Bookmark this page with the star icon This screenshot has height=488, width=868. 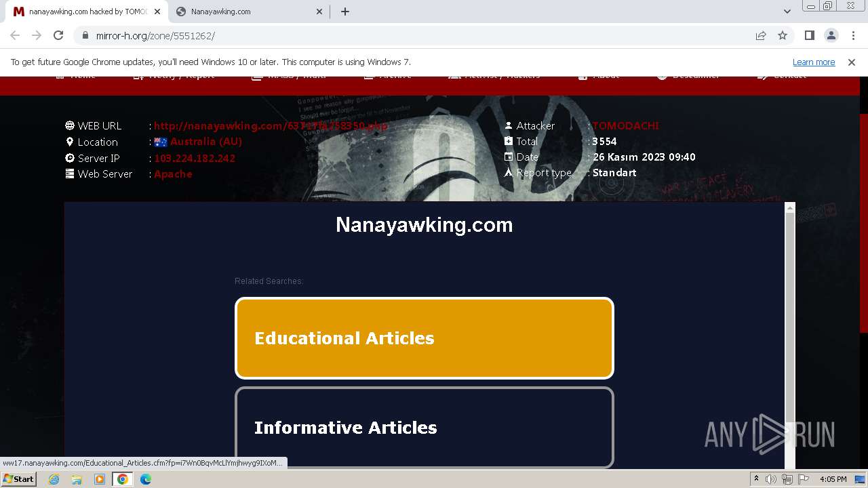(783, 35)
